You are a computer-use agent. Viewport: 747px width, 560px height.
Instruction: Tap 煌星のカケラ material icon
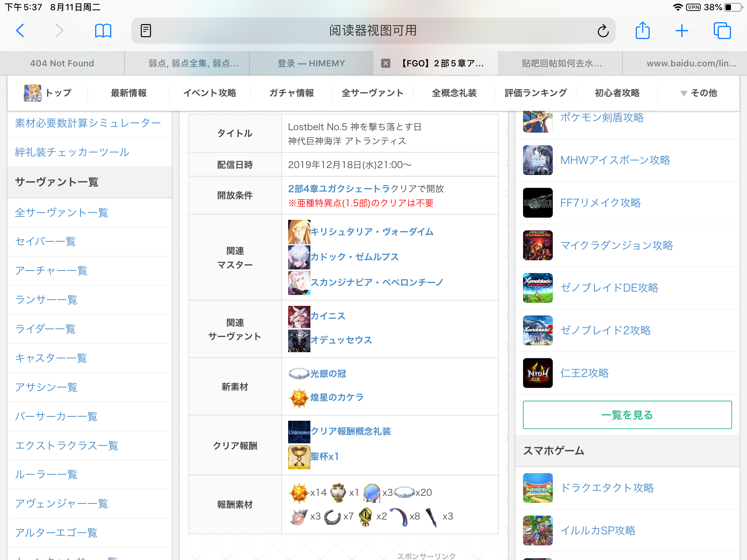click(299, 397)
